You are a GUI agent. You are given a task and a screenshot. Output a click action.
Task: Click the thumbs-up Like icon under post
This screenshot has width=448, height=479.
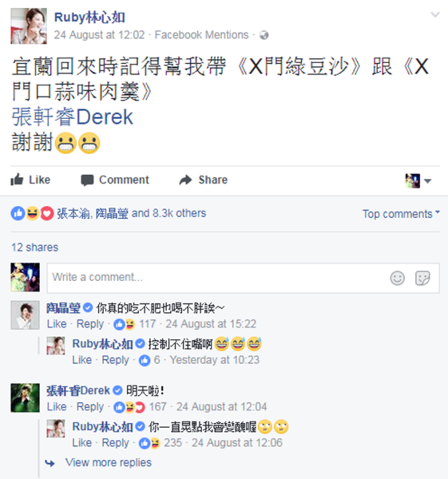click(x=17, y=179)
